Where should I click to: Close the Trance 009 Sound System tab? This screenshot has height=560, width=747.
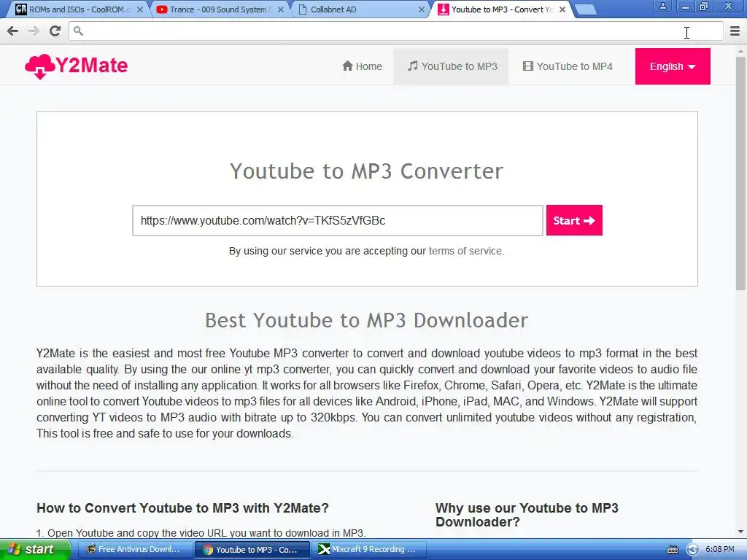pos(281,9)
